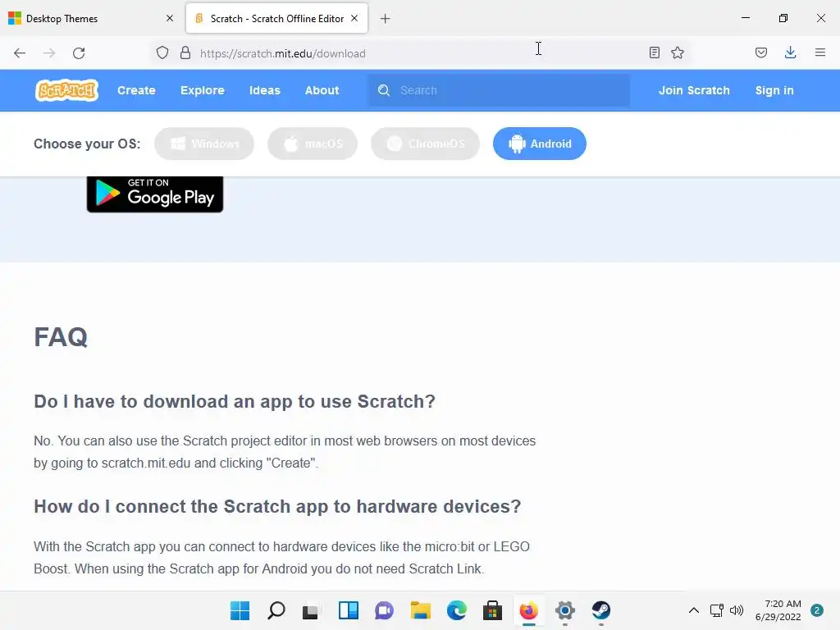The image size is (840, 630).
Task: Click the Get it on Google Play badge
Action: (x=155, y=194)
